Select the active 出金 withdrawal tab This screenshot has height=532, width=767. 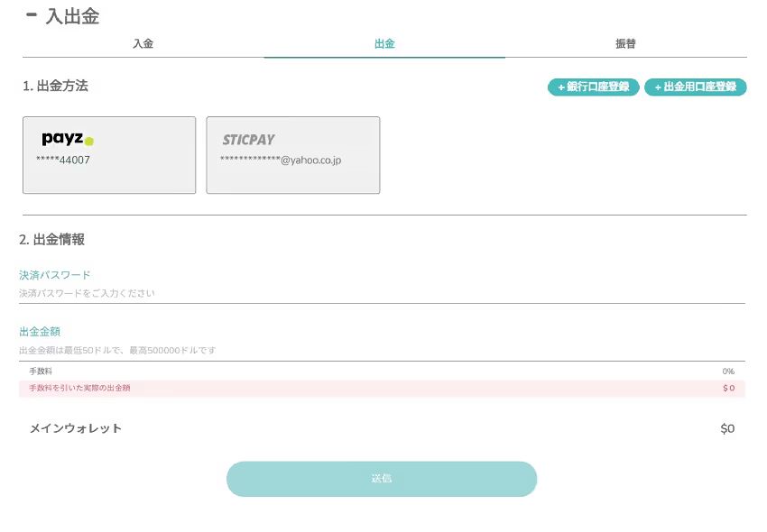click(x=383, y=43)
